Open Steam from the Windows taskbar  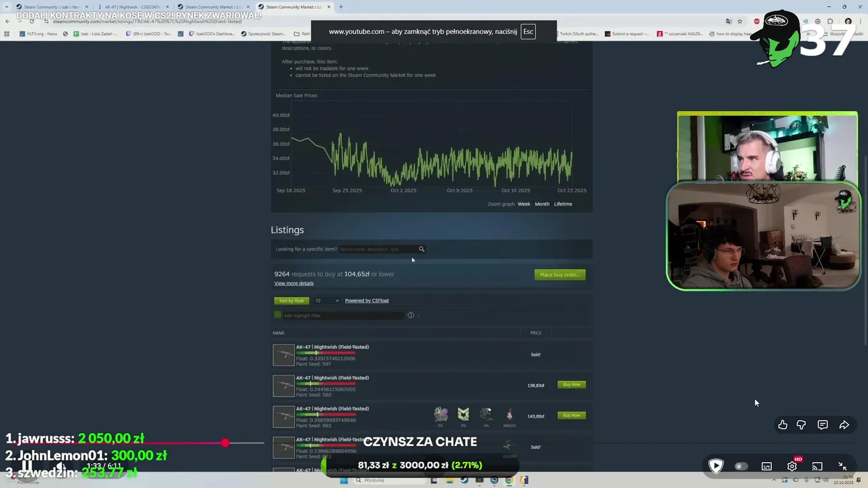tap(465, 480)
